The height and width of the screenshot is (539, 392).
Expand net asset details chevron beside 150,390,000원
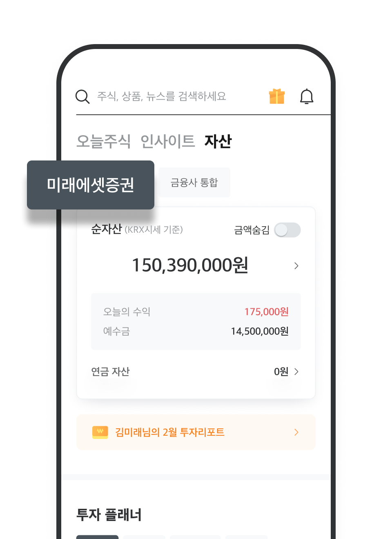(296, 266)
